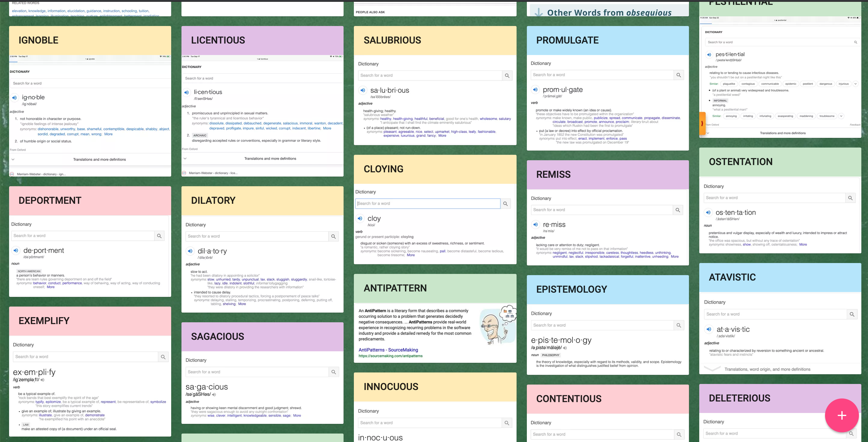This screenshot has width=868, height=442.
Task: Expand the similar words row starting with annoying
Action: pyautogui.click(x=841, y=116)
